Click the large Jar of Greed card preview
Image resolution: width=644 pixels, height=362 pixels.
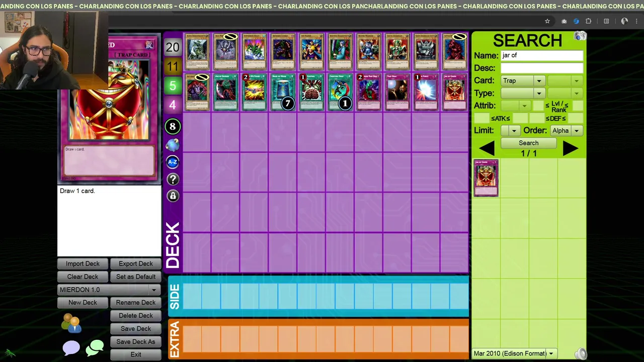pyautogui.click(x=109, y=109)
